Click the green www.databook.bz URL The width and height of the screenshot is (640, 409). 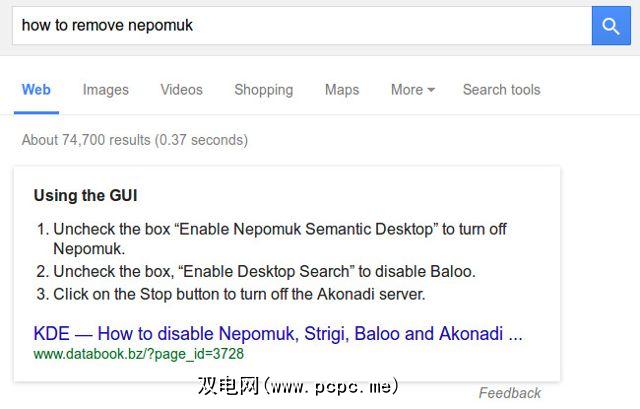(x=139, y=354)
